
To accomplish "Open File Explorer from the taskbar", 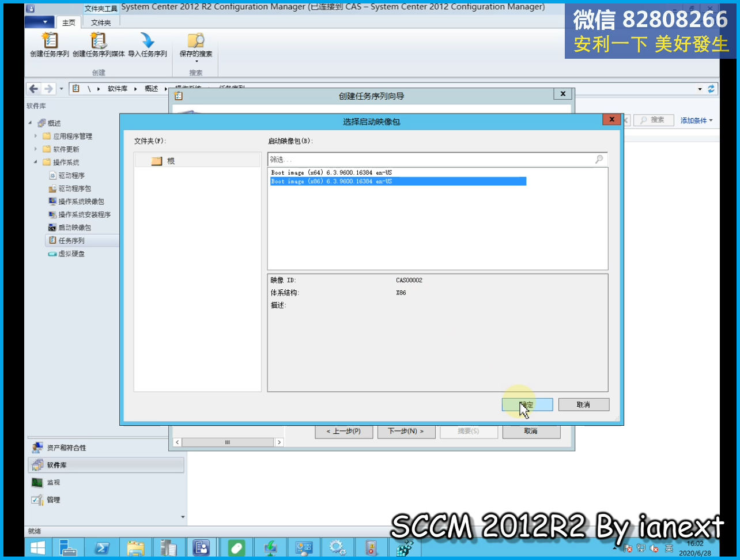I will (x=136, y=547).
